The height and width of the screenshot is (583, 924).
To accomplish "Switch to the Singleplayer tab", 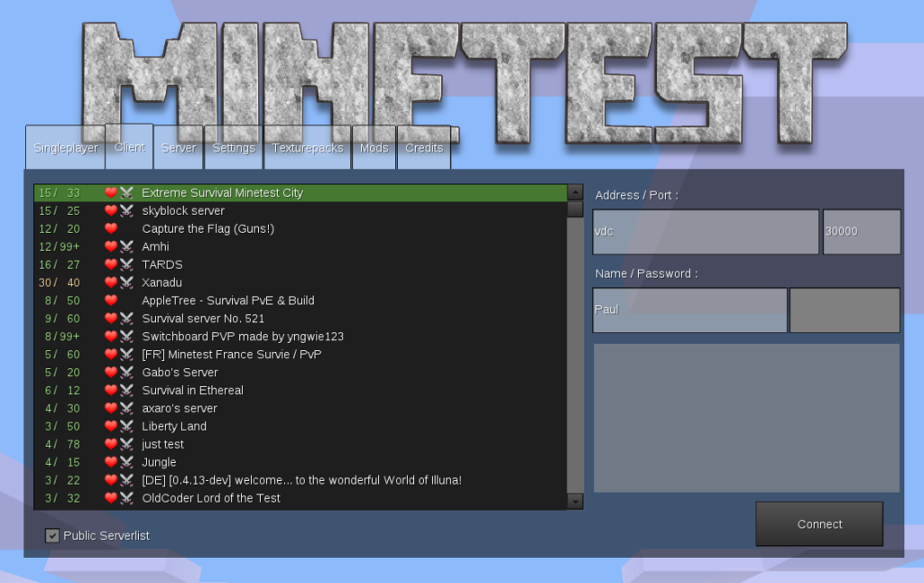I will tap(65, 148).
